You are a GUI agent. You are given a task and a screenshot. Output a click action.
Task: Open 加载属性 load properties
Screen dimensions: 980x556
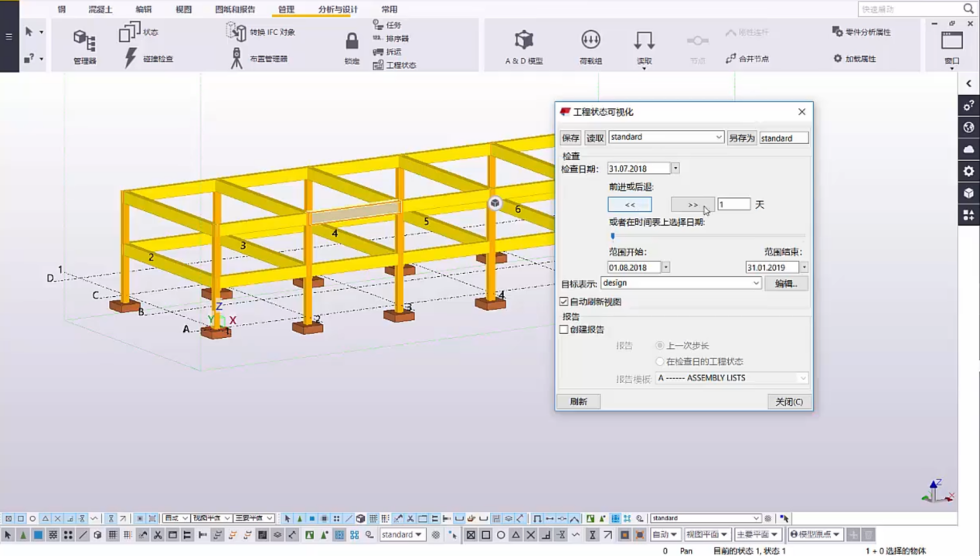(x=856, y=58)
